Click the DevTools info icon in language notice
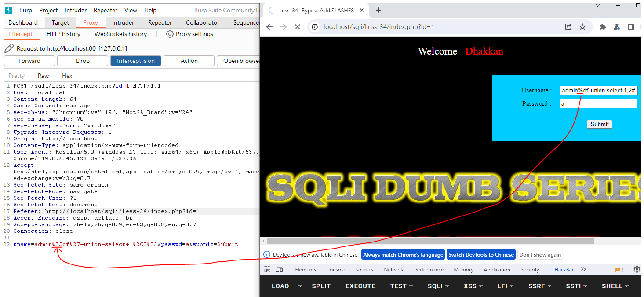644x297 pixels. (x=266, y=254)
